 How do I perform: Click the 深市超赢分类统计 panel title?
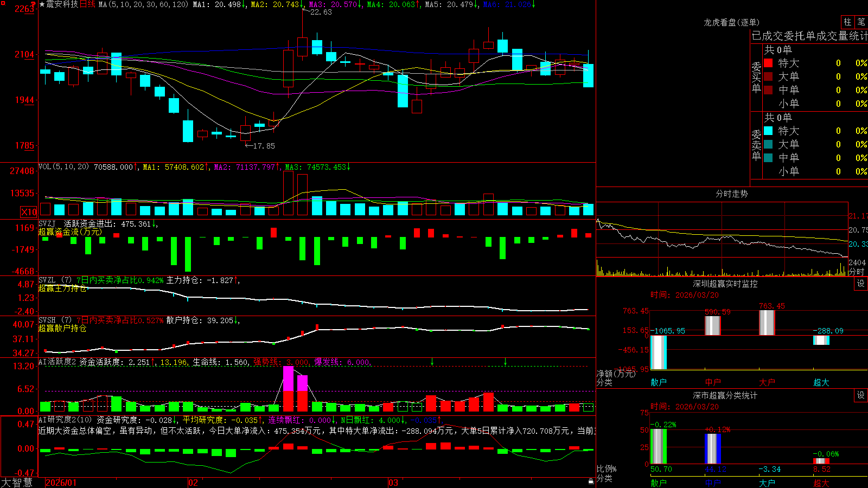[725, 395]
